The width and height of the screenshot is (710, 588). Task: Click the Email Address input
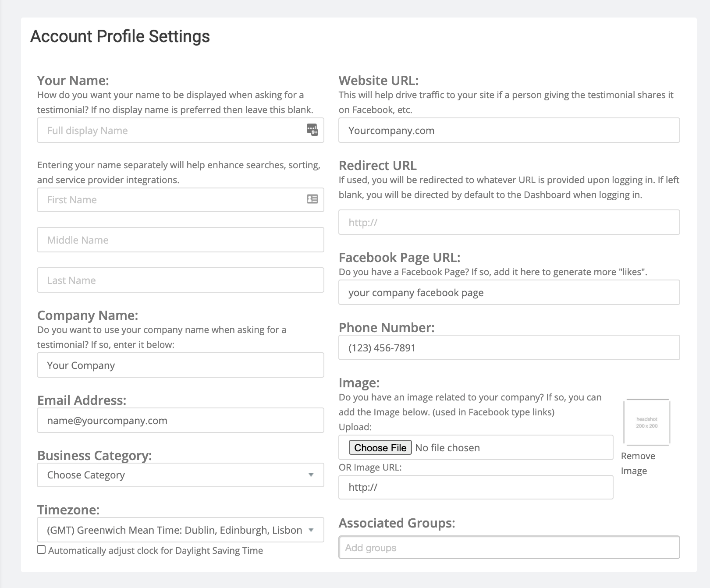(x=180, y=420)
